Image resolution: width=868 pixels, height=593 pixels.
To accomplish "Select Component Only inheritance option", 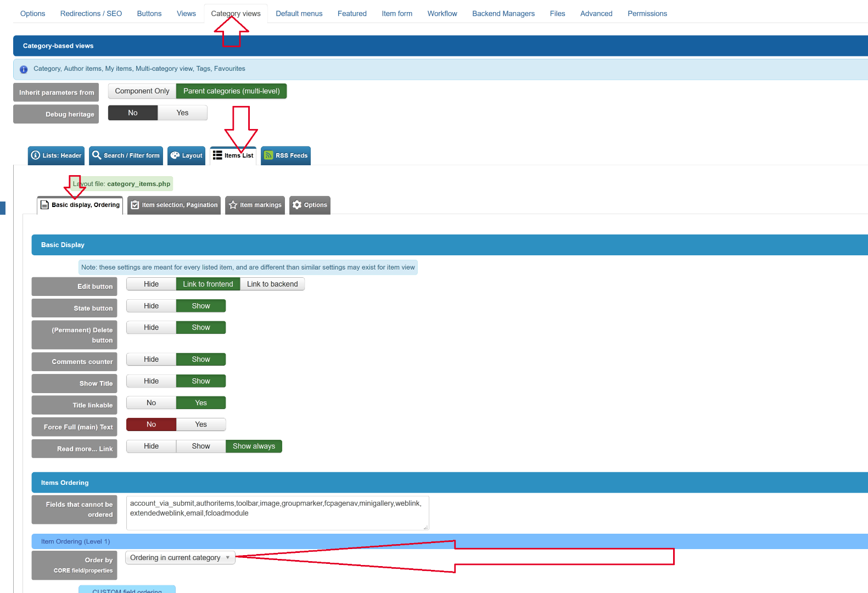I will click(x=142, y=91).
